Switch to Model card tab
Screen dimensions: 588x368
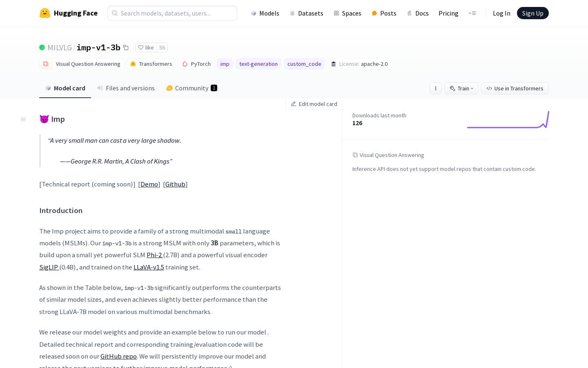[x=65, y=88]
